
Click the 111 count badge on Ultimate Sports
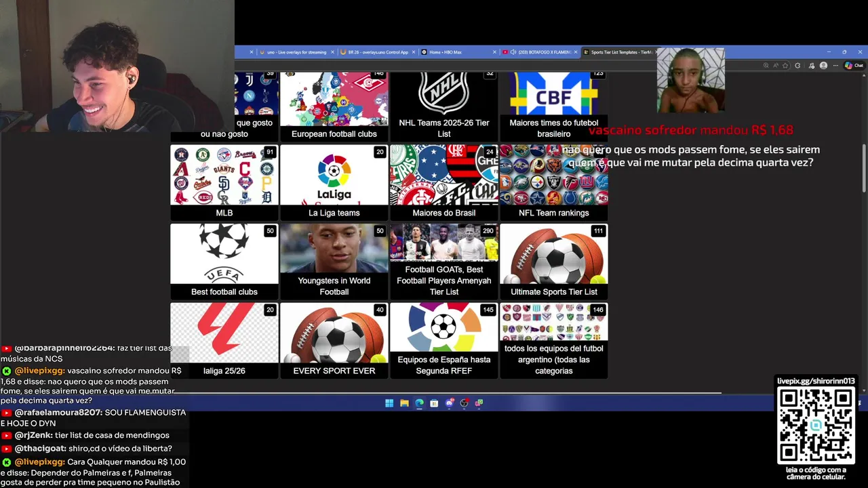[597, 231]
